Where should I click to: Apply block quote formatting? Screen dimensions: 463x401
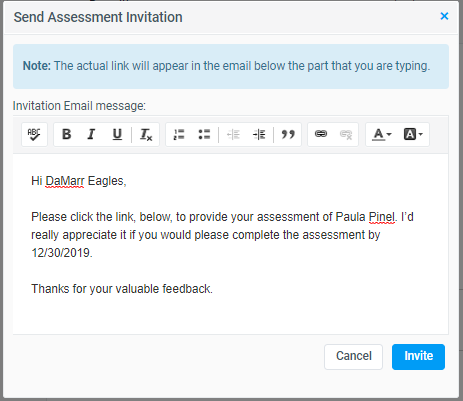click(x=288, y=134)
